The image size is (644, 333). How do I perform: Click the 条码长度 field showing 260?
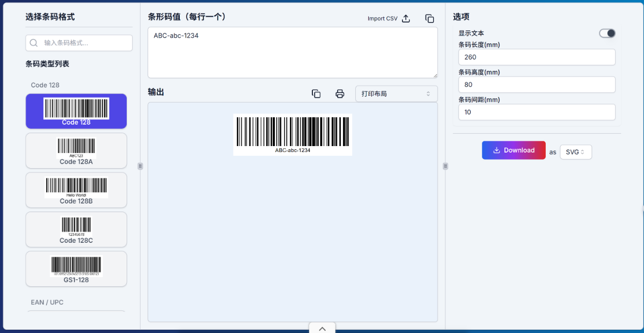(537, 57)
